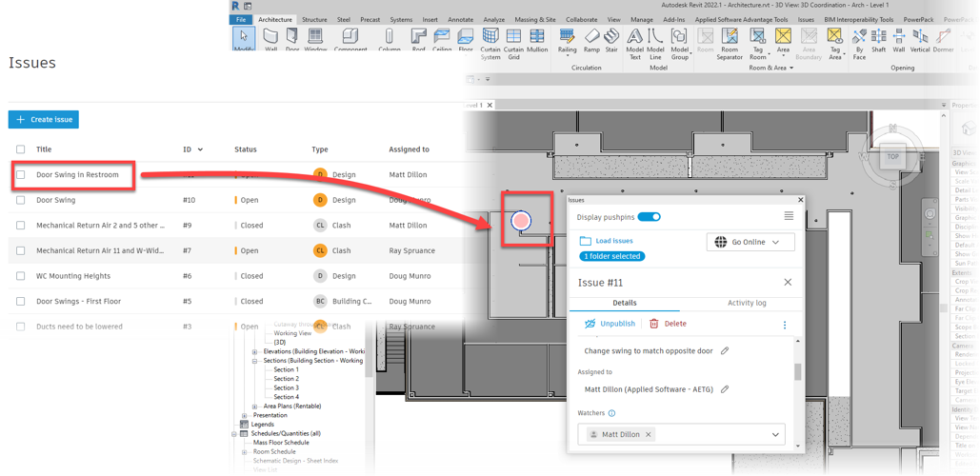Open the Issues panel hamburger menu
Screen dimensions: 980x476
[x=789, y=216]
